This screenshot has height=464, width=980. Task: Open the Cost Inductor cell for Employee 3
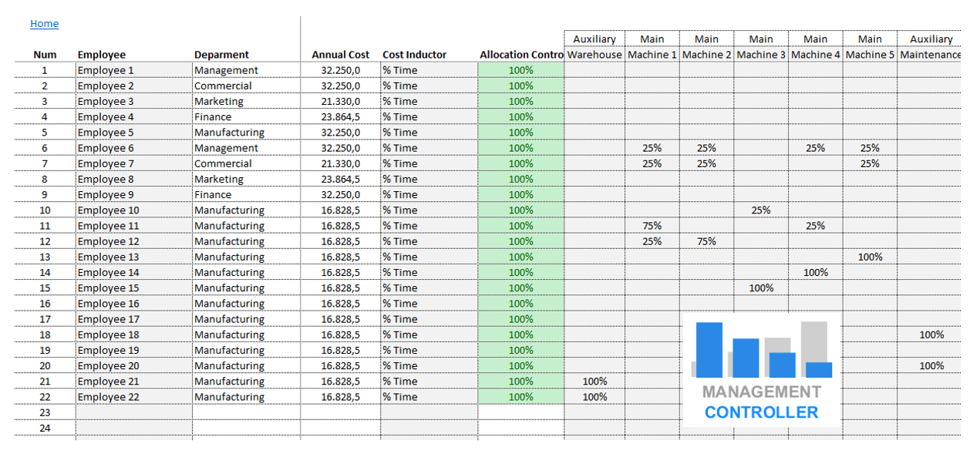pyautogui.click(x=428, y=101)
